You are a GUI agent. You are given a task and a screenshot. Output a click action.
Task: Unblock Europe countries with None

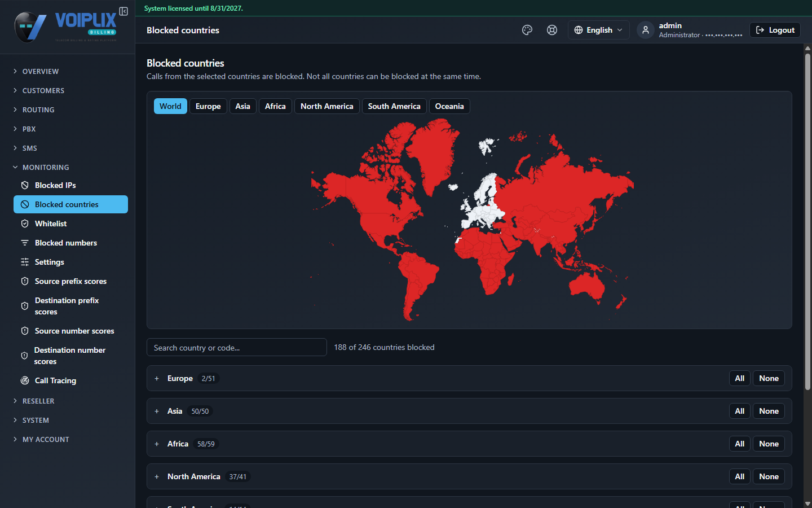click(x=769, y=378)
